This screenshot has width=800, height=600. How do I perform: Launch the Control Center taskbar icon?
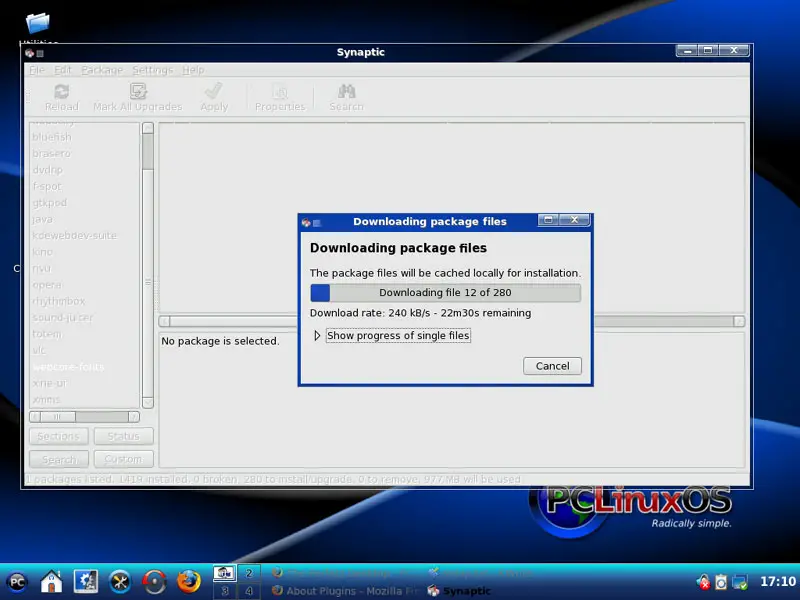click(x=86, y=581)
